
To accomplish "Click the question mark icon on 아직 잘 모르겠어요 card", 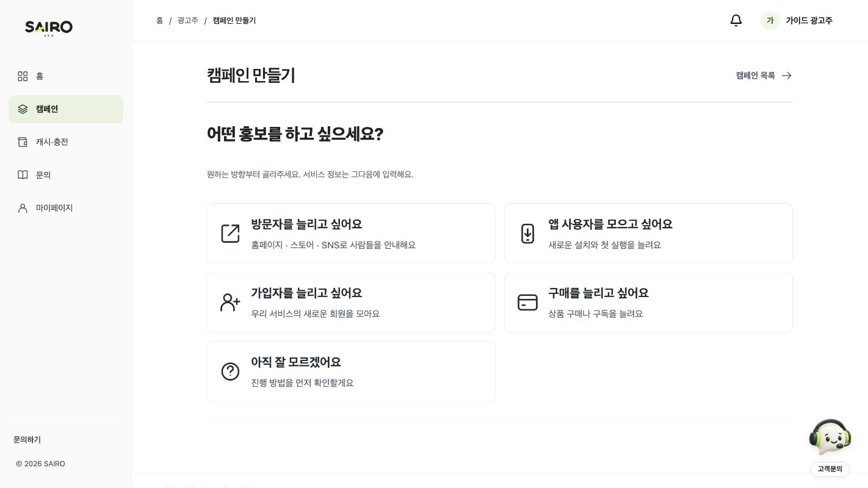I will (x=230, y=371).
